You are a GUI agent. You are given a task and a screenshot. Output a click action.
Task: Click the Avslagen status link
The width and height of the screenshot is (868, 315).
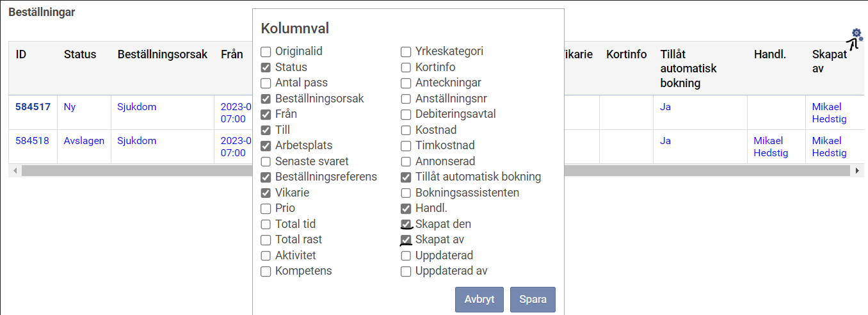(84, 141)
